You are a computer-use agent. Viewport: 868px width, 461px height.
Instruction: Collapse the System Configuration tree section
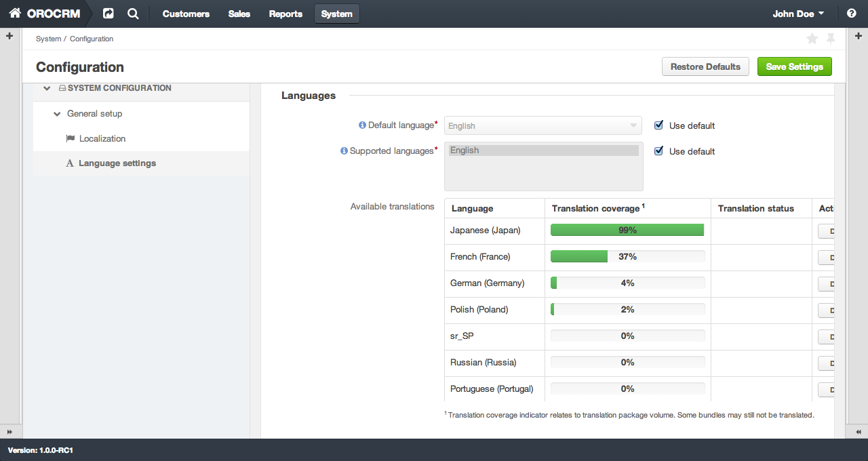(x=47, y=88)
